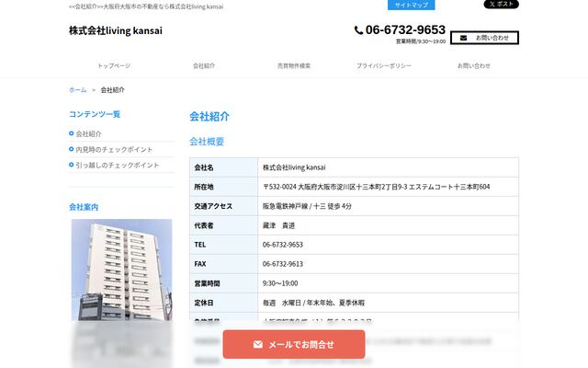588x368 pixels.
Task: Open the お問い合わせ header button
Action: [x=484, y=38]
